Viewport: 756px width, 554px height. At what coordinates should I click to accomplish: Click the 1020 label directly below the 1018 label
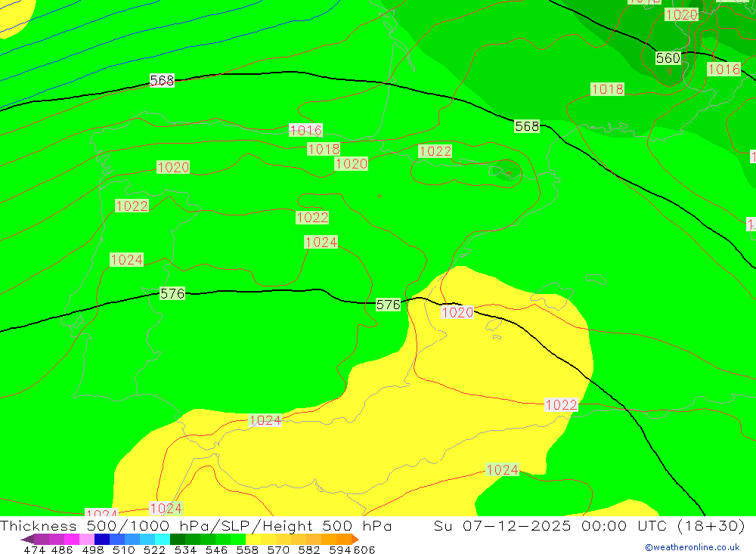tap(351, 164)
